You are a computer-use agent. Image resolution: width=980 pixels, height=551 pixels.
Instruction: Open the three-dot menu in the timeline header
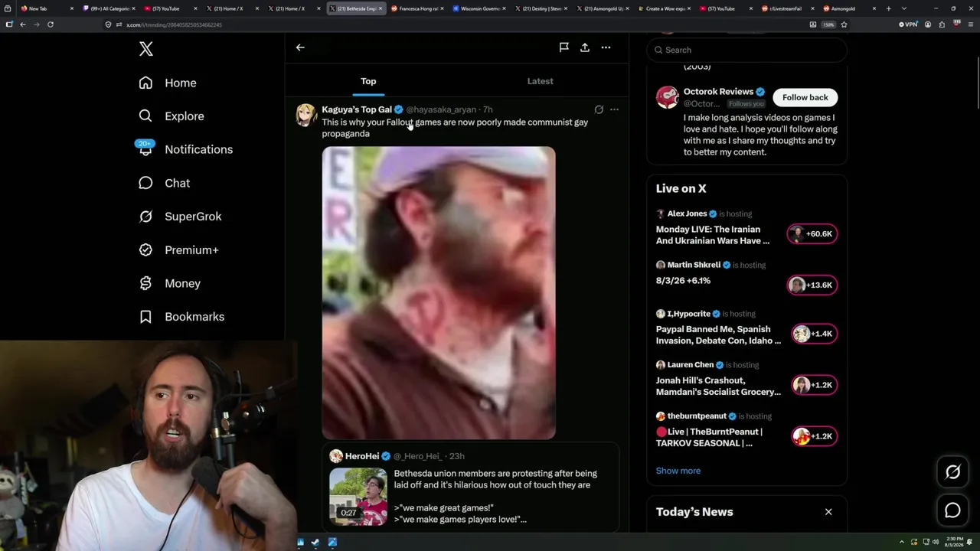click(606, 47)
